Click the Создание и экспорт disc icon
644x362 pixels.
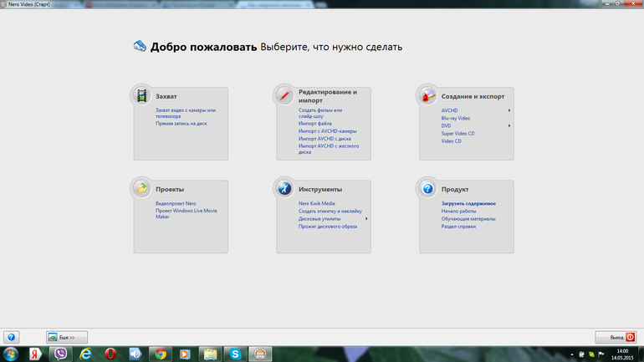(428, 95)
